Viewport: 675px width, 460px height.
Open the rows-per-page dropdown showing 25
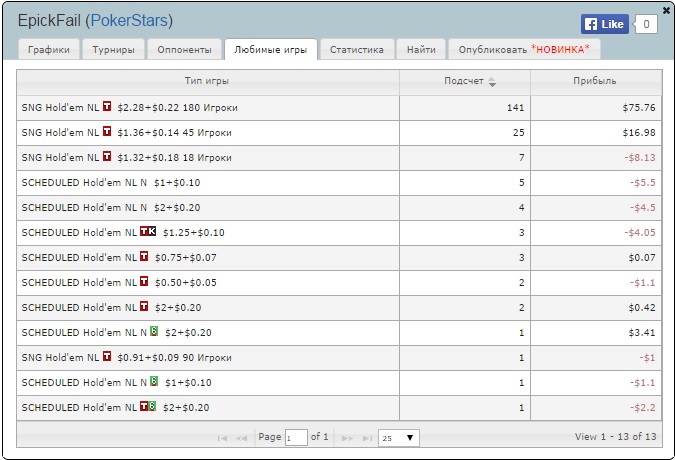pyautogui.click(x=399, y=438)
